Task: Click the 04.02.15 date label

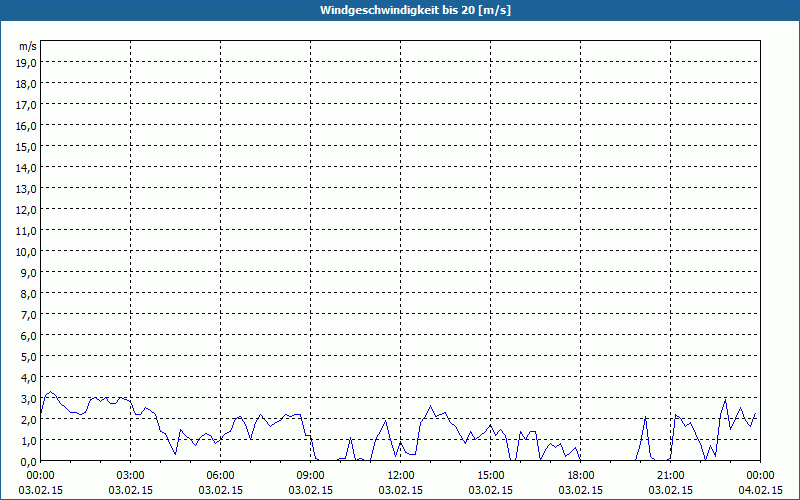Action: point(760,490)
